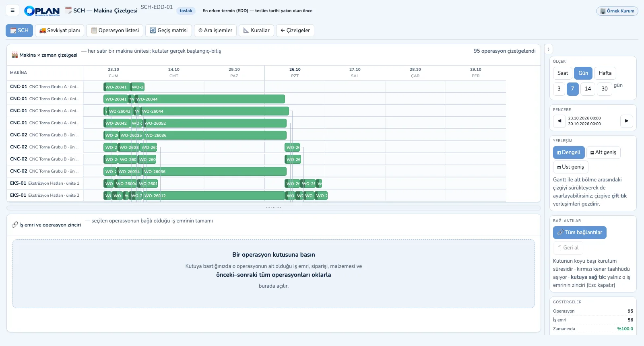This screenshot has width=644, height=346.
Task: Open the Örnek Kurum organization button
Action: click(x=617, y=11)
